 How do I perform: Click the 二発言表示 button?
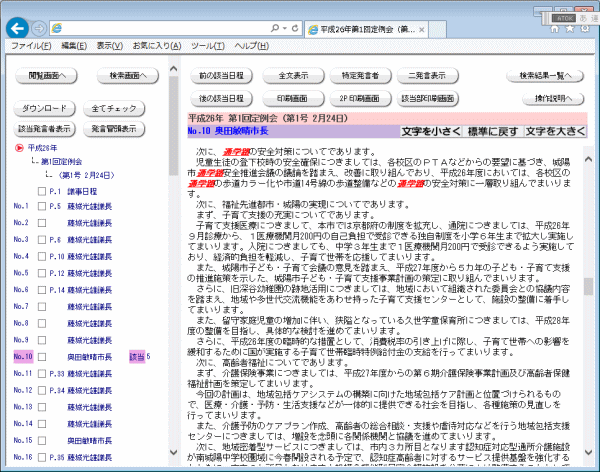coord(427,75)
